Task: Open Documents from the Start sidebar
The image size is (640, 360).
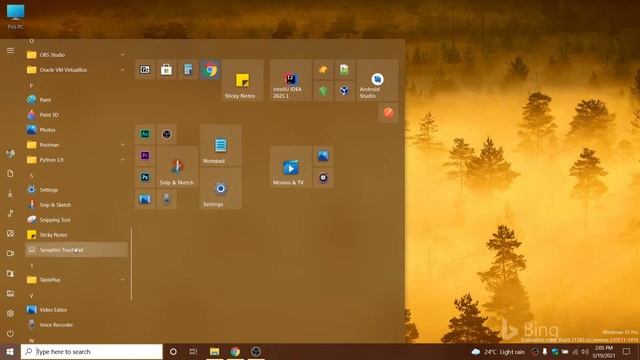Action: click(10, 173)
